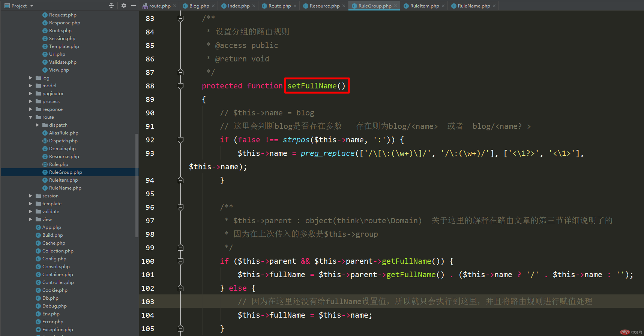Click the collapse all icon in Project panel
Viewport: 644px width, 336px height.
pos(111,6)
